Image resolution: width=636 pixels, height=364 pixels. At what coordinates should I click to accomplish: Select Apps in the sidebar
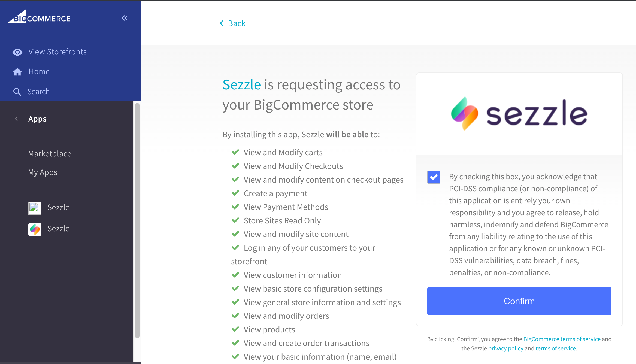(x=37, y=119)
